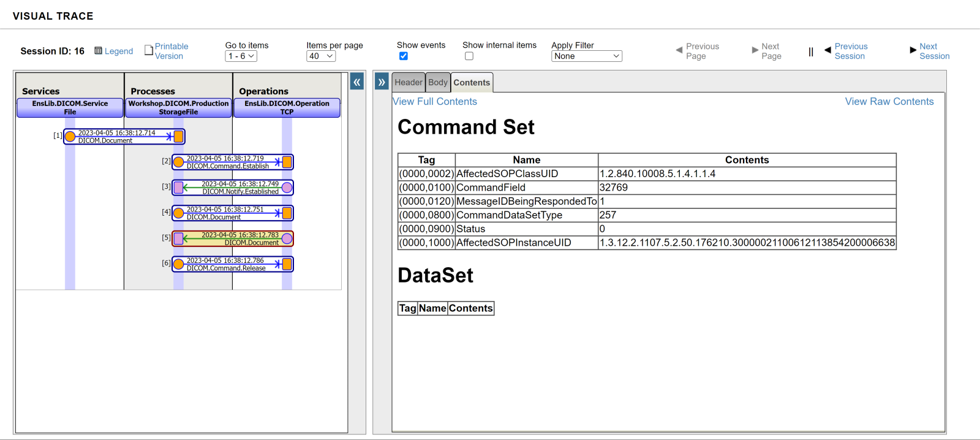
Task: Switch to the Header tab
Action: [x=408, y=82]
